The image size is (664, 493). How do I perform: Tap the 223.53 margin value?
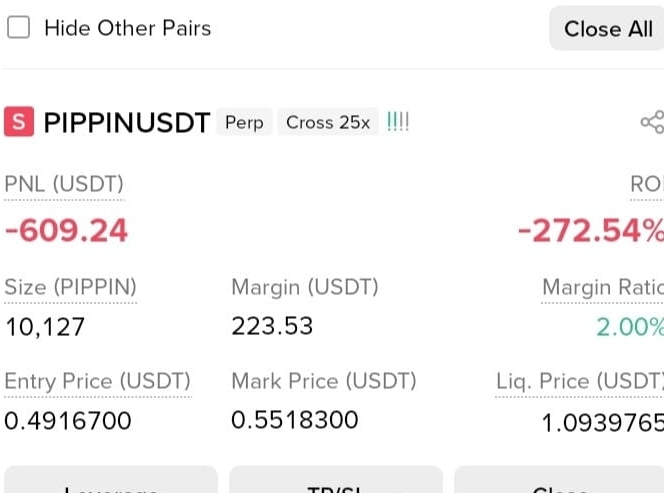coord(272,326)
